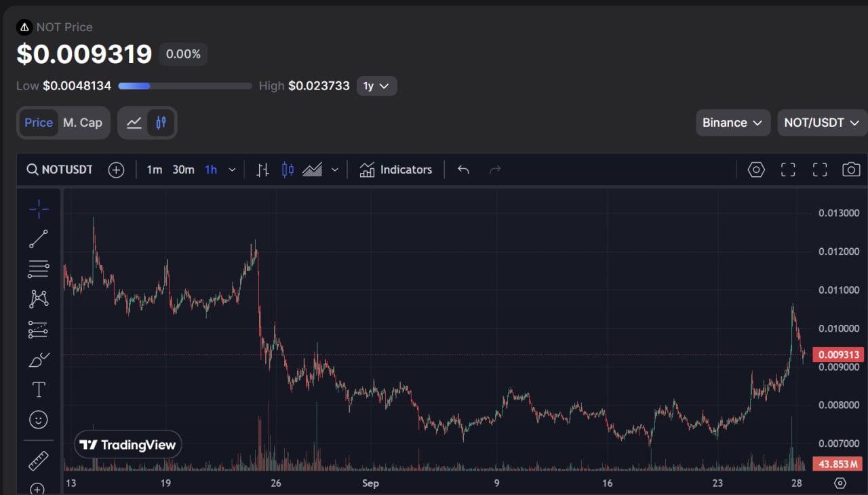The image size is (868, 495).
Task: Choose the XABCD pattern tool
Action: [x=39, y=298]
